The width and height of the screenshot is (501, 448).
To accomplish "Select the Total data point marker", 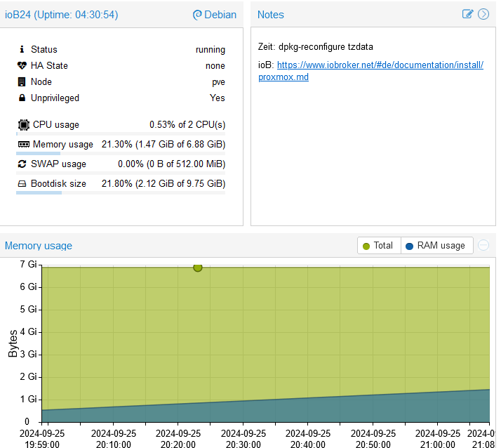I will (198, 268).
